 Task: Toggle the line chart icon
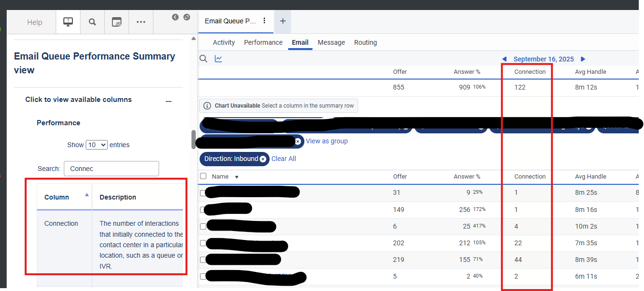pos(218,59)
